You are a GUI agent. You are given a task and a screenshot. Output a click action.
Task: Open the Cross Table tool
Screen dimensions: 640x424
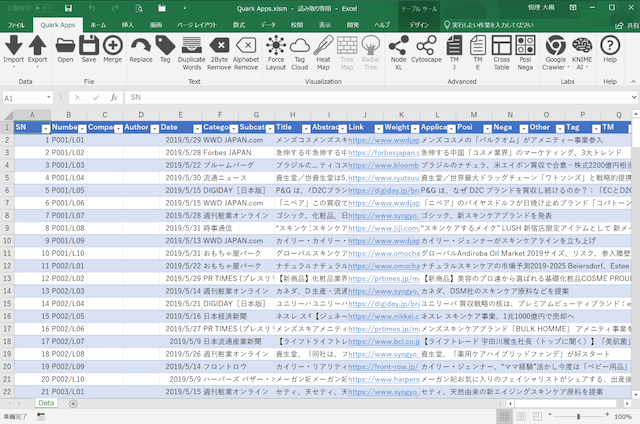click(x=501, y=45)
